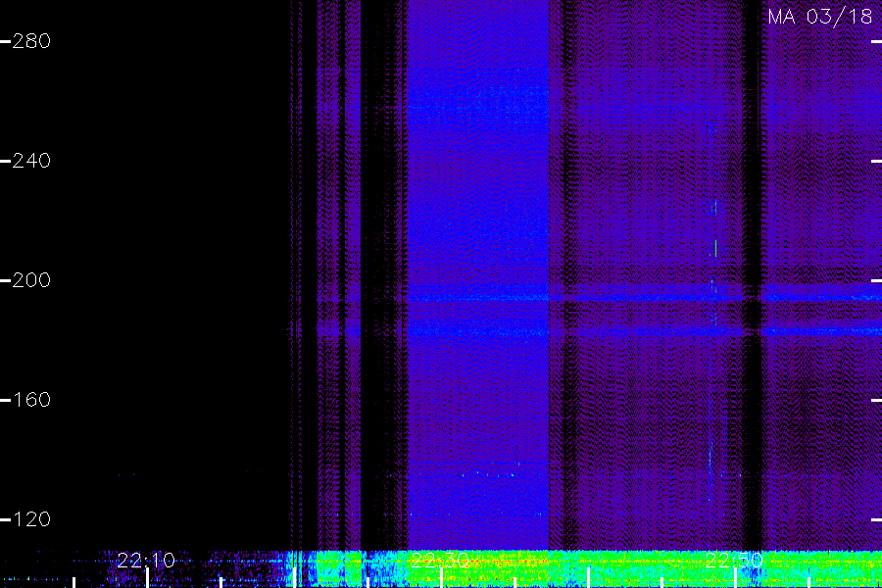Click the 22:50 time label
882x588 pixels.
pyautogui.click(x=734, y=561)
